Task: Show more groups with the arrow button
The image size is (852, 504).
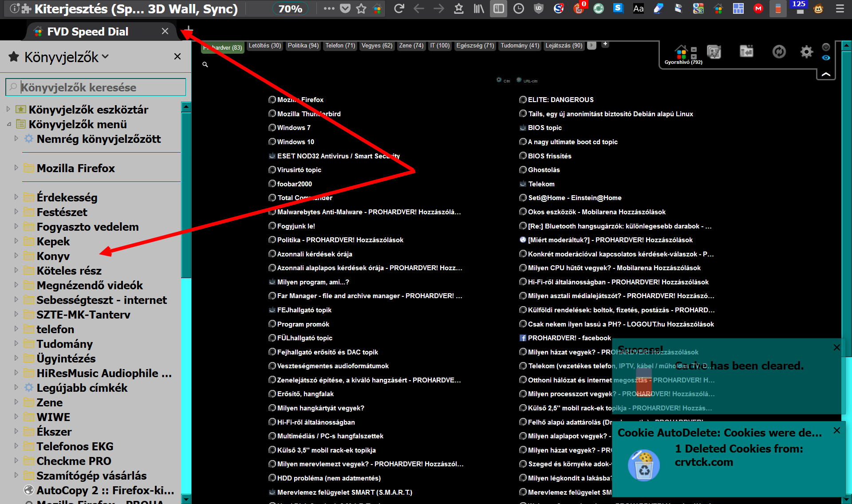Action: (592, 45)
